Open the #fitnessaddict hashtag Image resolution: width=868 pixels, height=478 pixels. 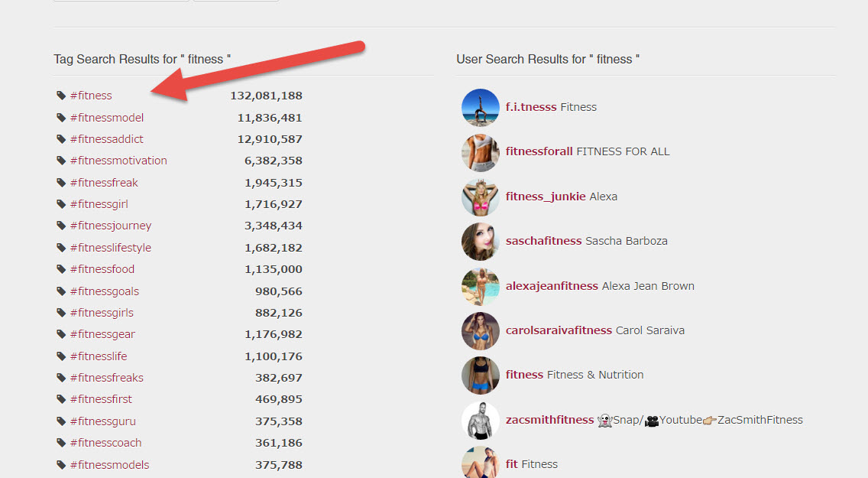click(x=107, y=138)
